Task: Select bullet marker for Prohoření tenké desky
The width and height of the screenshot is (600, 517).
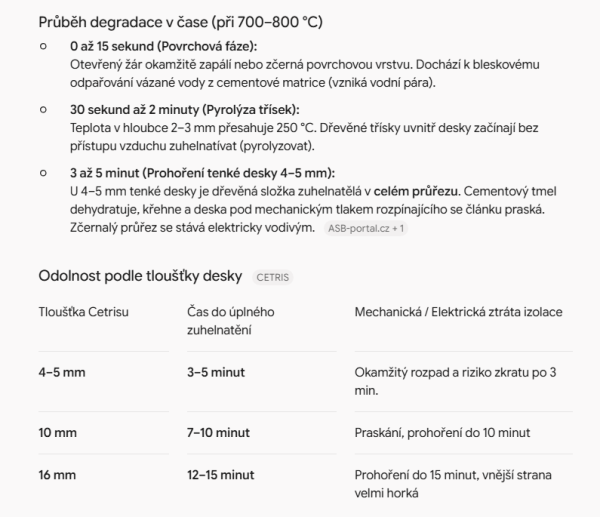Action: 43,173
